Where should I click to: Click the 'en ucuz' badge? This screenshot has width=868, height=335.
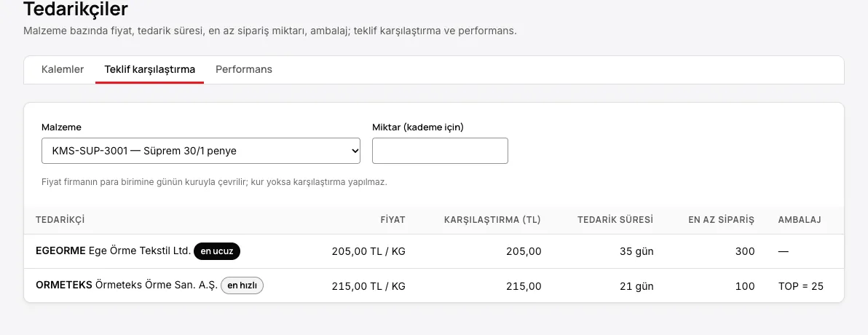coord(217,251)
